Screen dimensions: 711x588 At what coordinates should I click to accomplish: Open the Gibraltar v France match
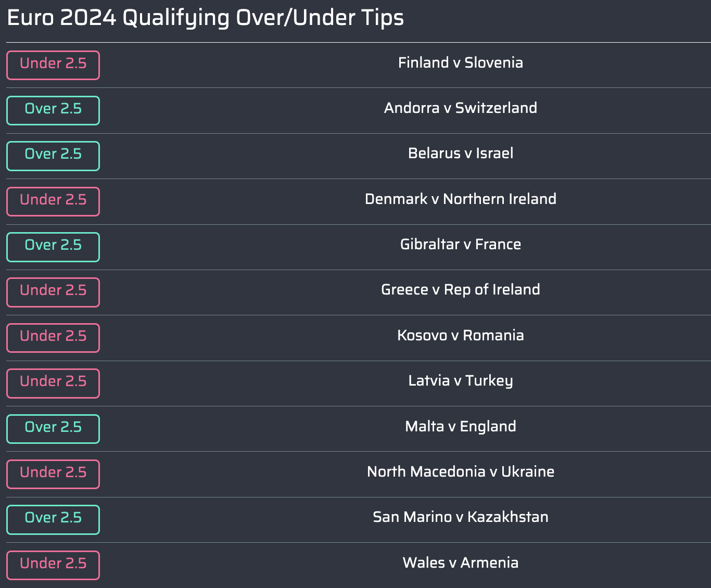pos(461,244)
